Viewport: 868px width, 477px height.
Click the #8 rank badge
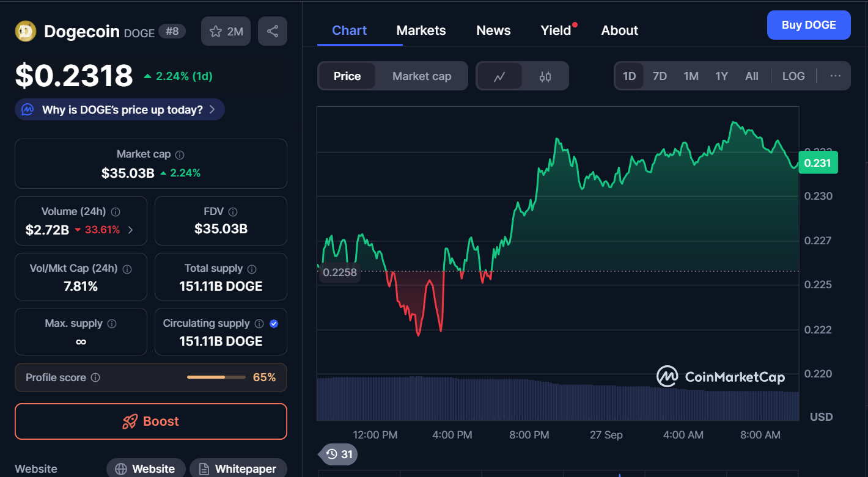(x=172, y=31)
